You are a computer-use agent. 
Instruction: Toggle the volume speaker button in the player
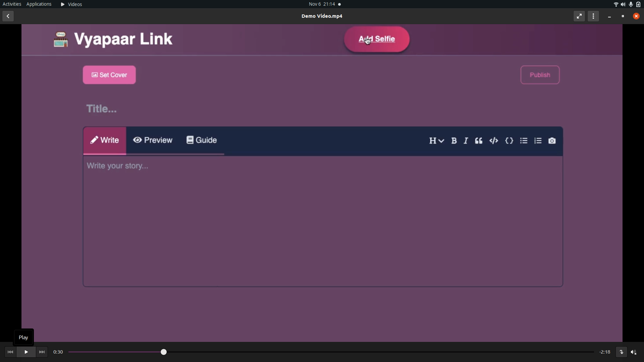(634, 352)
